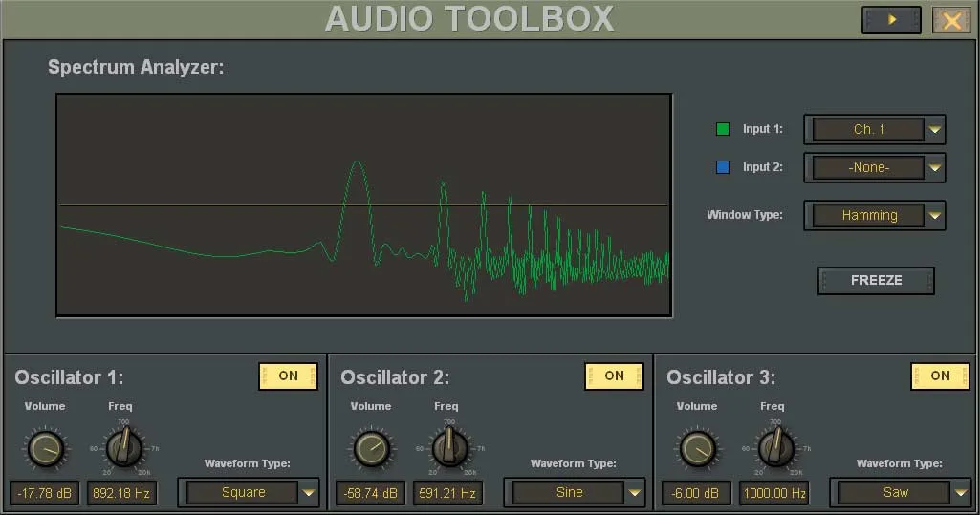Click the Square waveform type field
This screenshot has height=515, width=980.
[243, 493]
